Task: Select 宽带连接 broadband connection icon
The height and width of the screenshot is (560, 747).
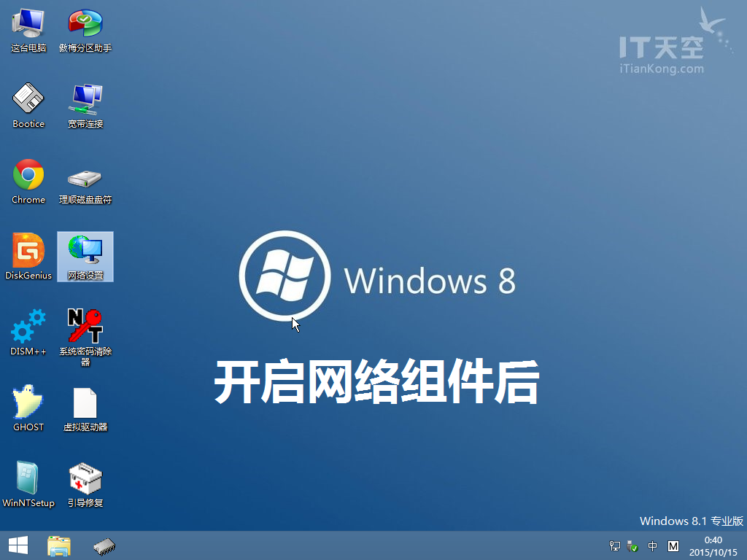Action: 85,99
